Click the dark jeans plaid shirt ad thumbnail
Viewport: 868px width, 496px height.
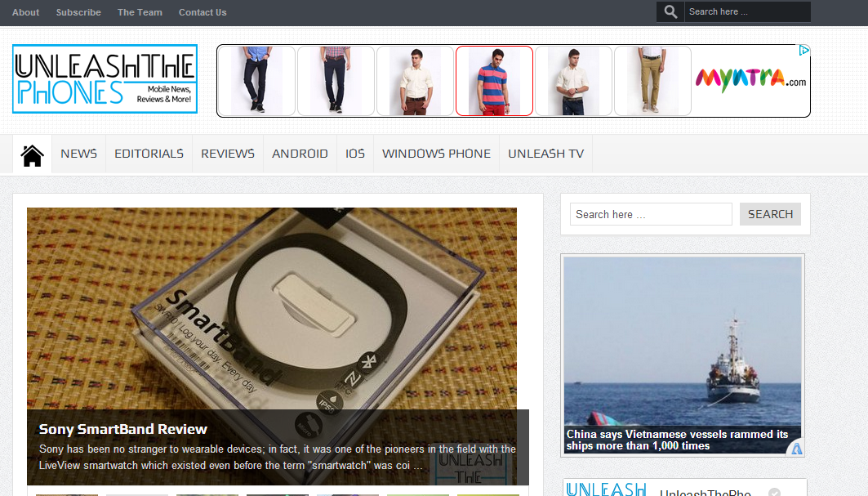click(336, 81)
